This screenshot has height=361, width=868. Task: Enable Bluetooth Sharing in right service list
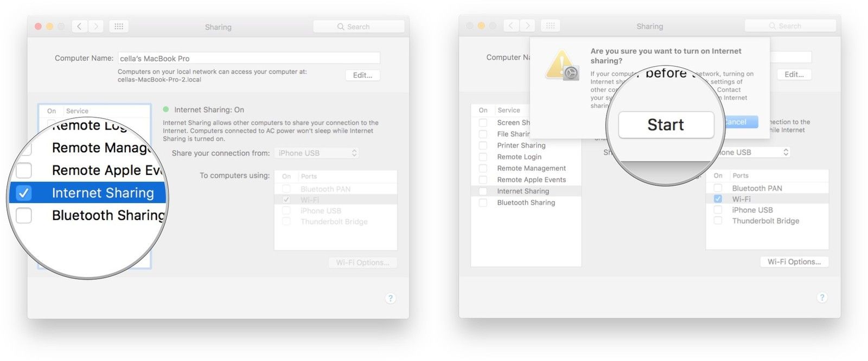tap(483, 203)
